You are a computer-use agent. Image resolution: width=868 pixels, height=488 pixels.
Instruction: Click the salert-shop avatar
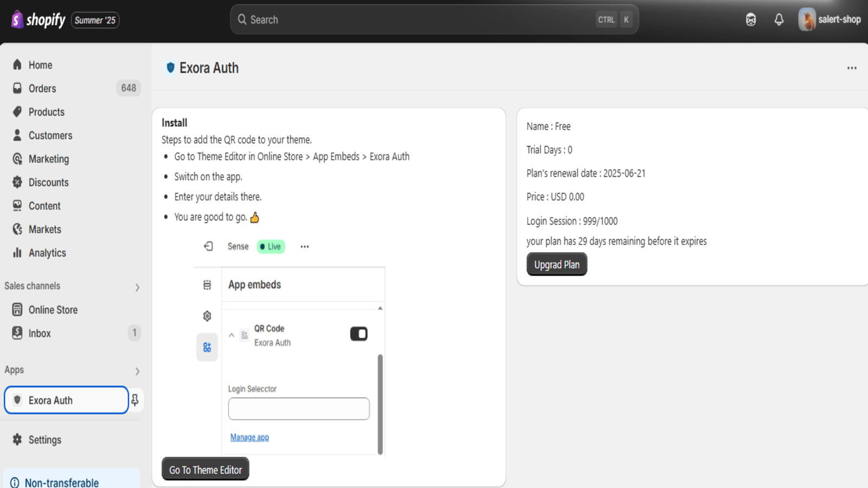pyautogui.click(x=807, y=20)
